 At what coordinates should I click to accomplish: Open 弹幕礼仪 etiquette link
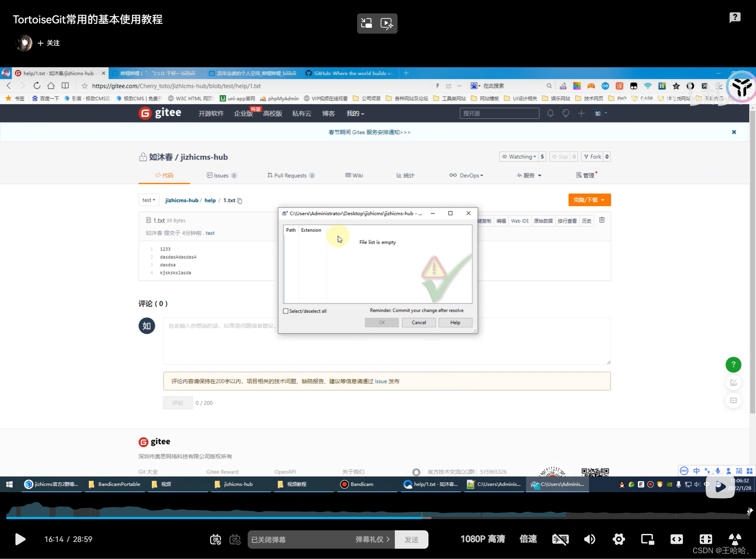point(372,539)
